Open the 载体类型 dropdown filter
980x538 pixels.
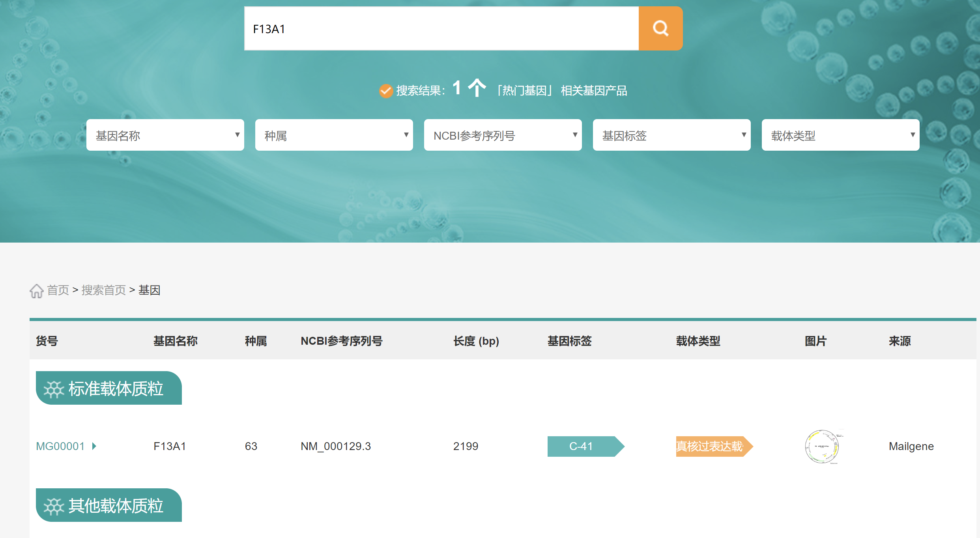point(840,135)
